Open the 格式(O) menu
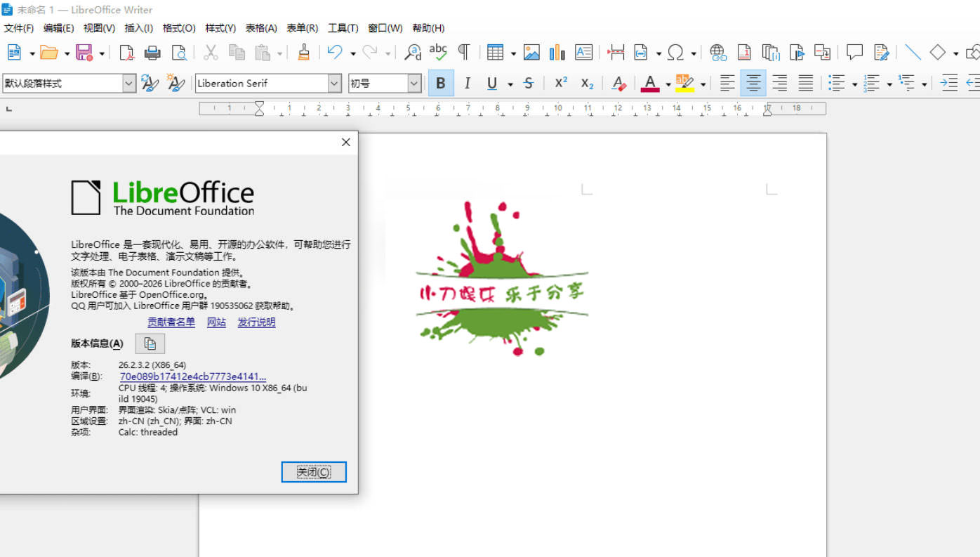Viewport: 980px width, 557px height. (x=179, y=28)
